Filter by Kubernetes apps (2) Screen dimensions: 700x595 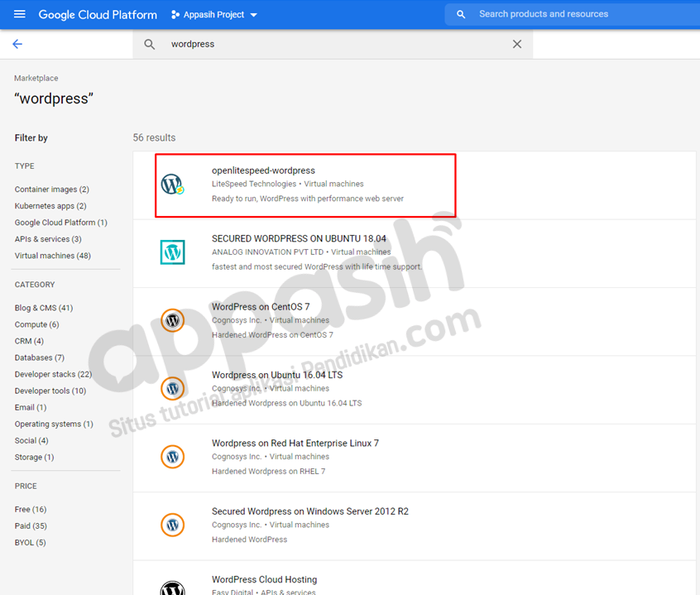(x=50, y=206)
